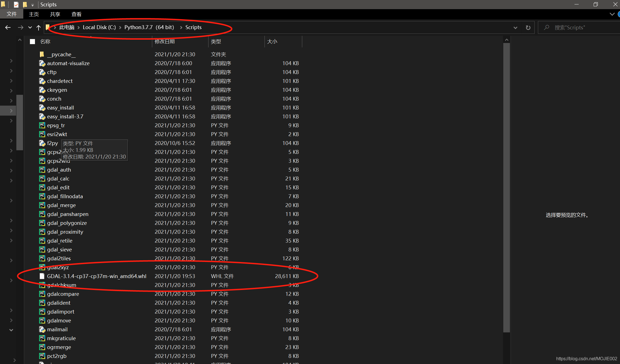The image size is (620, 364).
Task: Click the f2py application icon
Action: (42, 143)
